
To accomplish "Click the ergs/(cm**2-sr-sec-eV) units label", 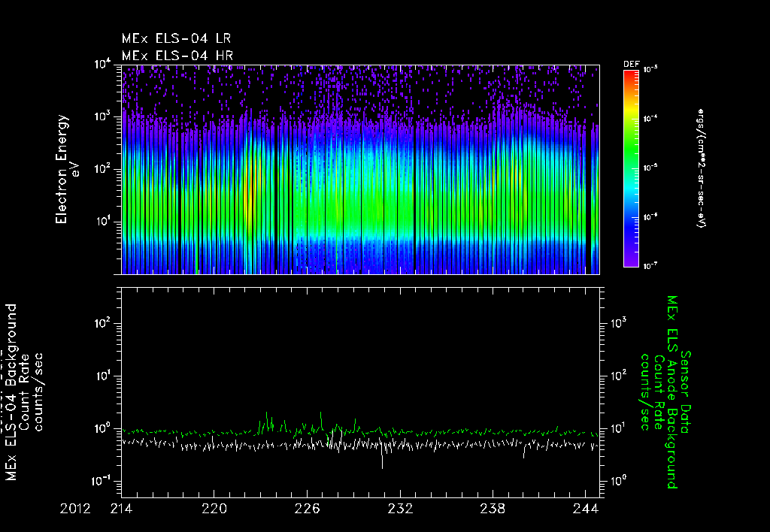I will click(701, 168).
